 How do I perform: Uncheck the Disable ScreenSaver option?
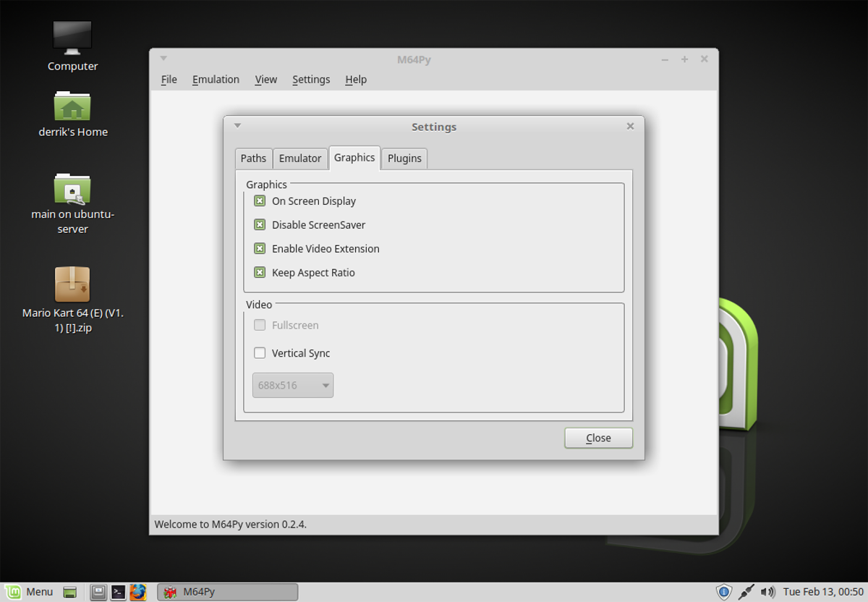point(260,225)
